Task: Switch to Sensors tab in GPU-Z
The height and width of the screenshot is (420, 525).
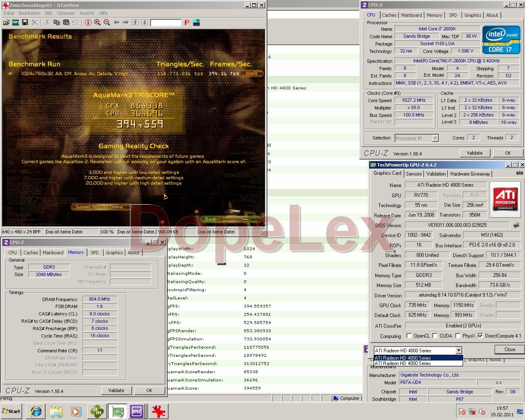Action: pos(414,173)
